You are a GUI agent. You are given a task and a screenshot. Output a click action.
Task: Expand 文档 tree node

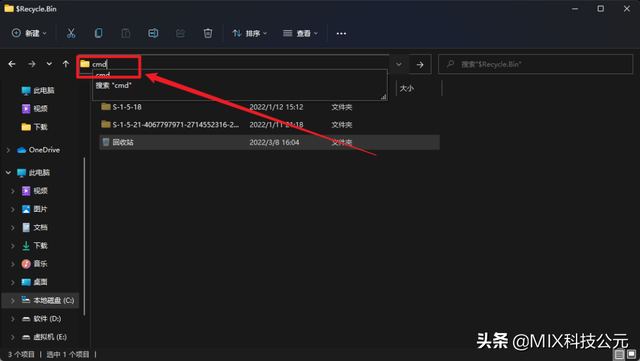point(13,227)
